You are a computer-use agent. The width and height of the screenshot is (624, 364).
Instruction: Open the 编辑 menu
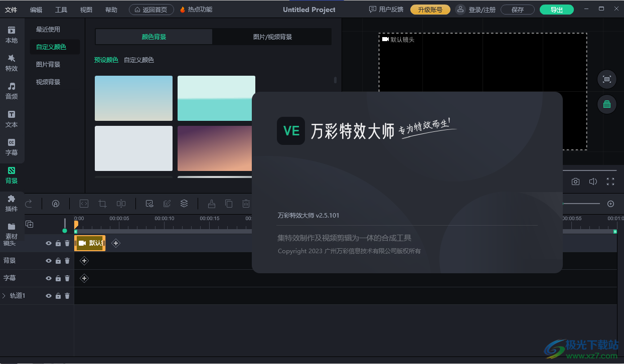coord(36,10)
